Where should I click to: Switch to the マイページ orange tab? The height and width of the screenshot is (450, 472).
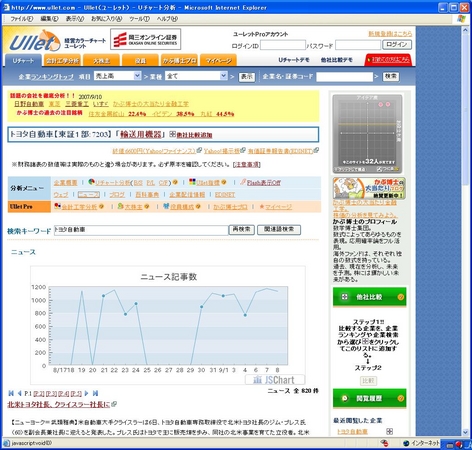click(x=218, y=60)
